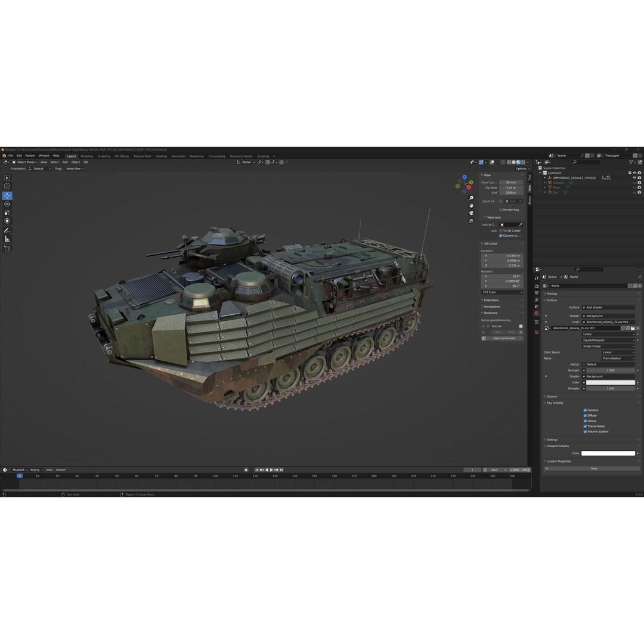Toggle Camera ray visibility checkbox
The height and width of the screenshot is (644, 644).
(585, 410)
